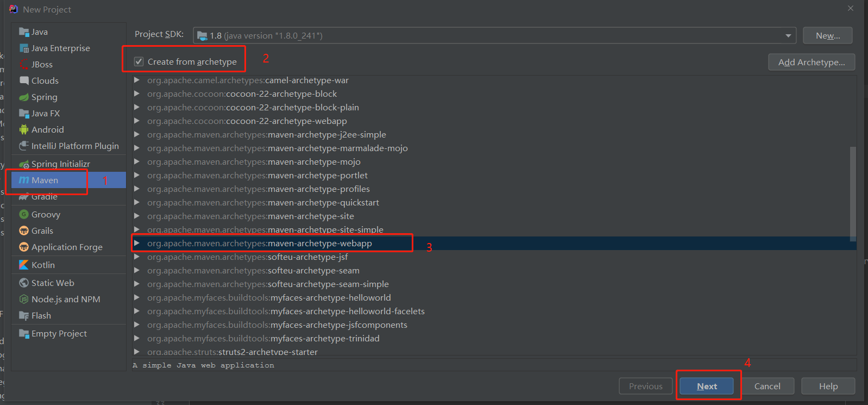Select maven-archetype-site row
The height and width of the screenshot is (405, 868).
point(494,216)
